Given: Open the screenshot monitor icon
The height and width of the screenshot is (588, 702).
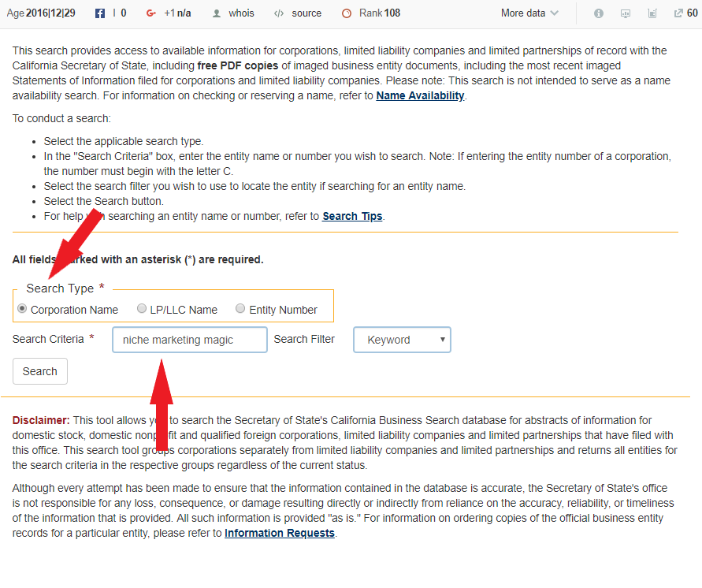Looking at the screenshot, I should [625, 13].
